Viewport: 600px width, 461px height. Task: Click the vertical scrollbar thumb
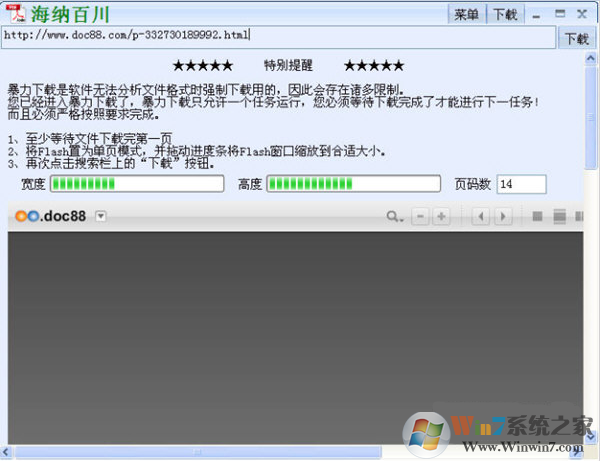click(590, 117)
